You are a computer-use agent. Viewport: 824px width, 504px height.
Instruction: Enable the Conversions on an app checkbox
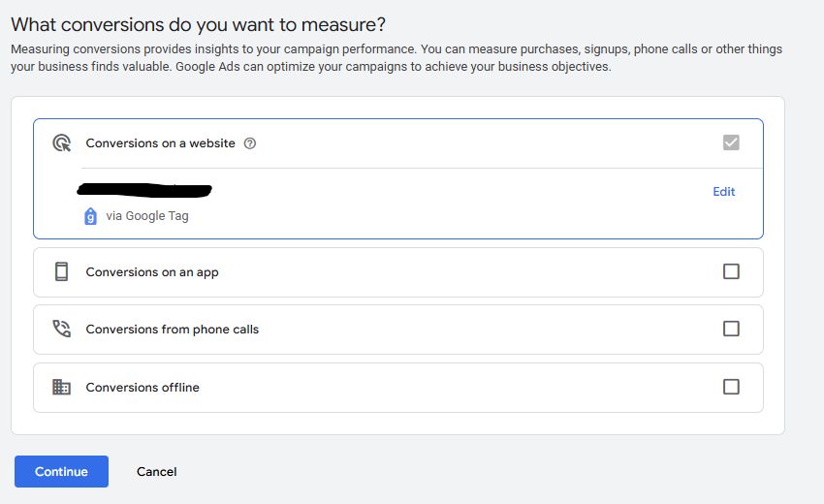[x=731, y=272]
